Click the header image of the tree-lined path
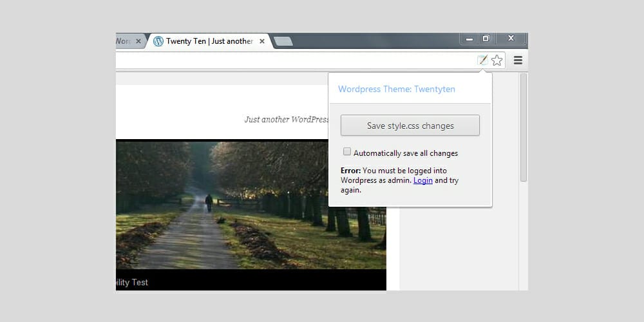644x322 pixels. coord(251,205)
